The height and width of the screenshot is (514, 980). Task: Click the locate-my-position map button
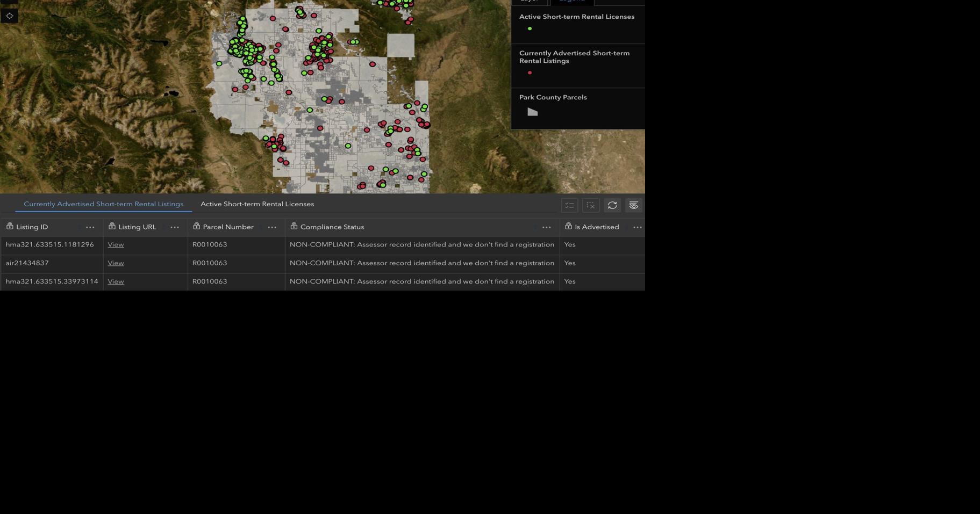click(x=10, y=16)
